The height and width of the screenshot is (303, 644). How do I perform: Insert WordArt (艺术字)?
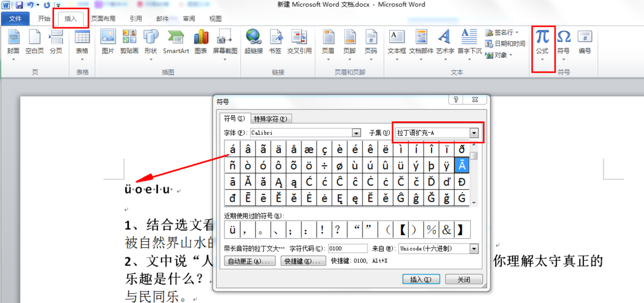pyautogui.click(x=445, y=44)
